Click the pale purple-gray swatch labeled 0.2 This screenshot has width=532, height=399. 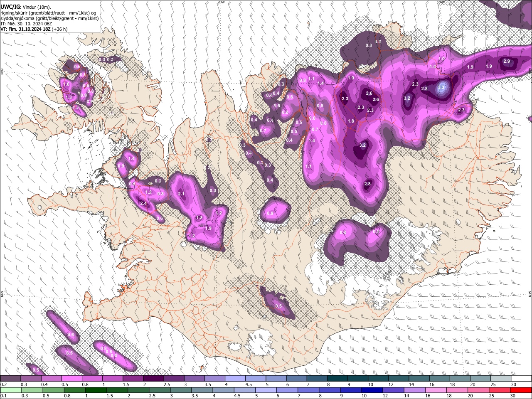[10, 379]
